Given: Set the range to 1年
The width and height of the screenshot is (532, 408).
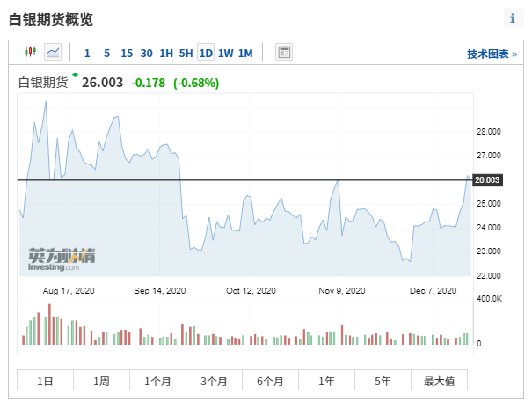Looking at the screenshot, I should point(327,382).
